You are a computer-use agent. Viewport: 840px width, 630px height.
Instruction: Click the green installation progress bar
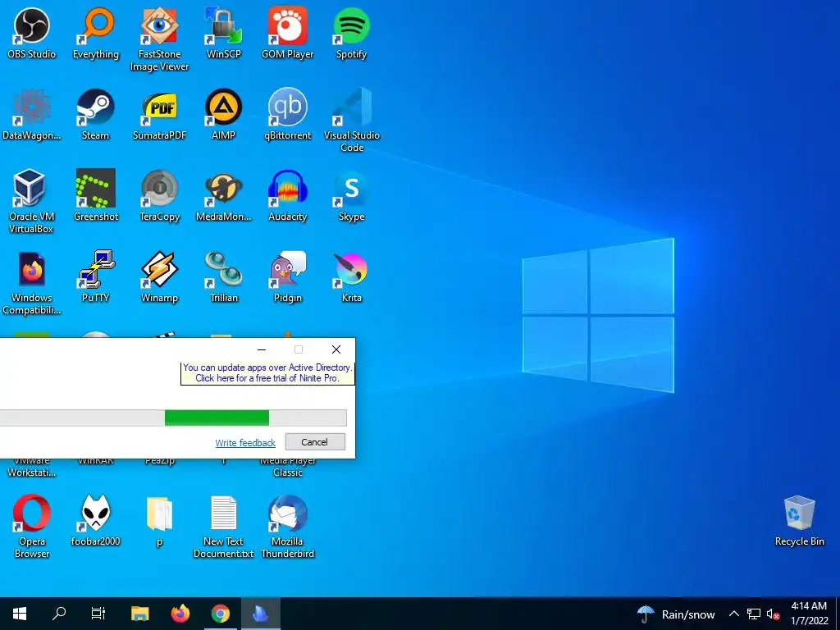pyautogui.click(x=217, y=418)
